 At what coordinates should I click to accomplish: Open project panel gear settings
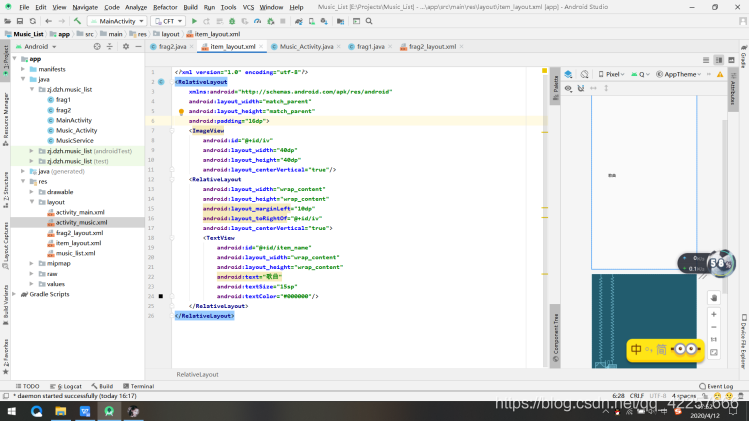[x=126, y=46]
